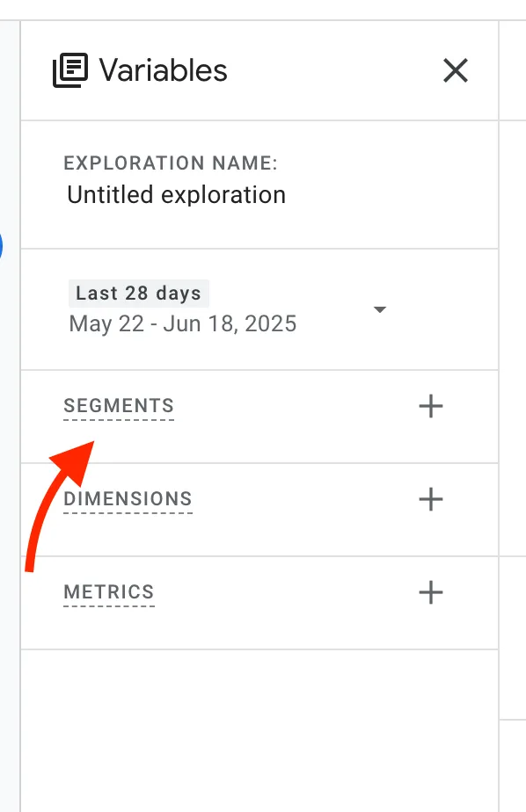526x812 pixels.
Task: Click the light blue sidebar strip on the left
Action: pos(10,414)
